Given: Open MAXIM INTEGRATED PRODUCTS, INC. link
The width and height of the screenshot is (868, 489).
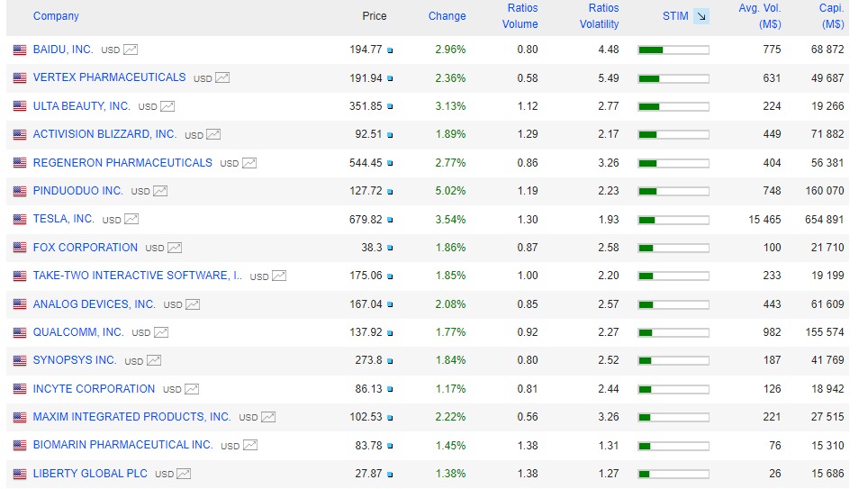Looking at the screenshot, I should (x=131, y=416).
